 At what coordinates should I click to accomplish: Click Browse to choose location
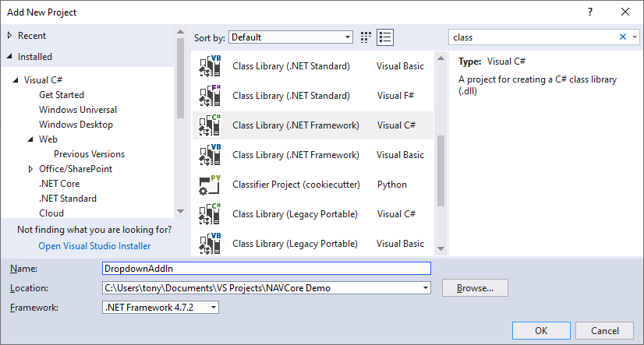(475, 288)
